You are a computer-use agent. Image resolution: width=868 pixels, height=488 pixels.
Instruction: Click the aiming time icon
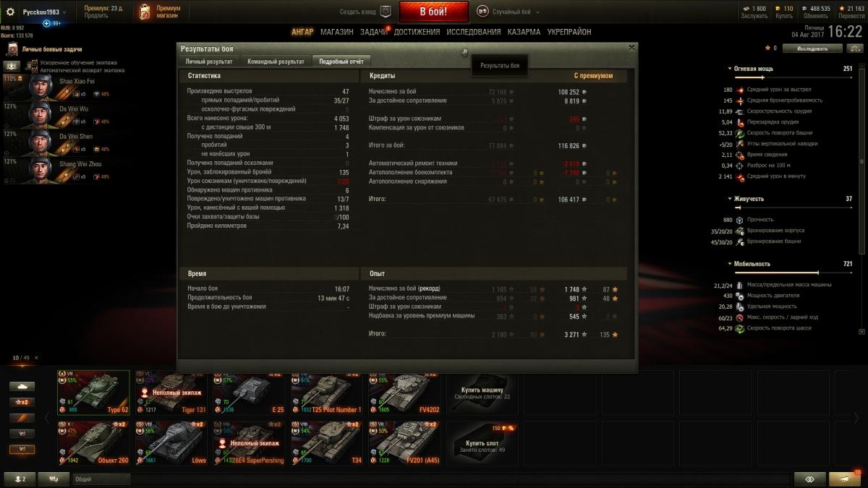741,155
